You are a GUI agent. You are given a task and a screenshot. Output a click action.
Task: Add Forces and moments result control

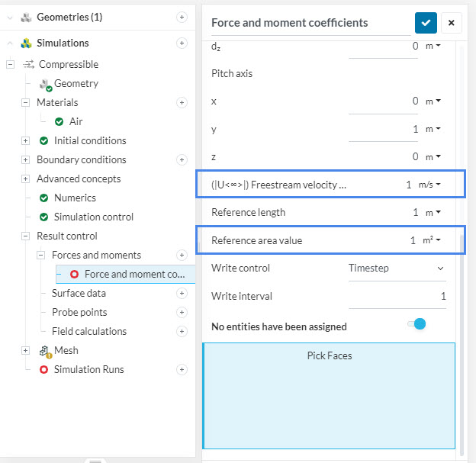tap(182, 255)
